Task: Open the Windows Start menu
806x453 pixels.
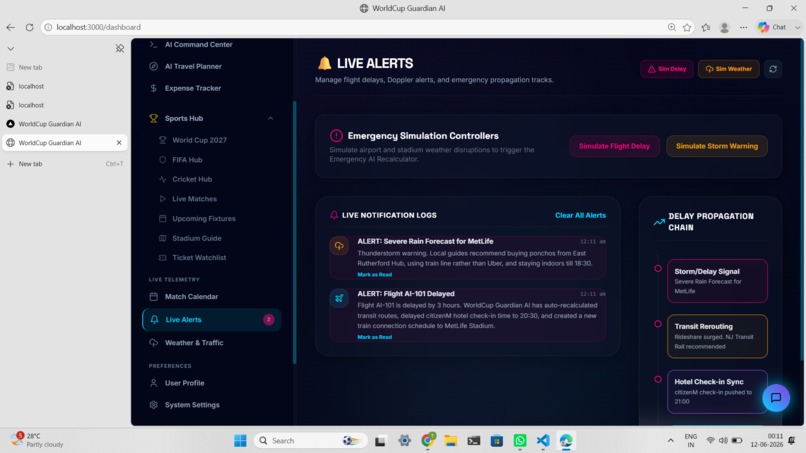Action: click(x=240, y=441)
